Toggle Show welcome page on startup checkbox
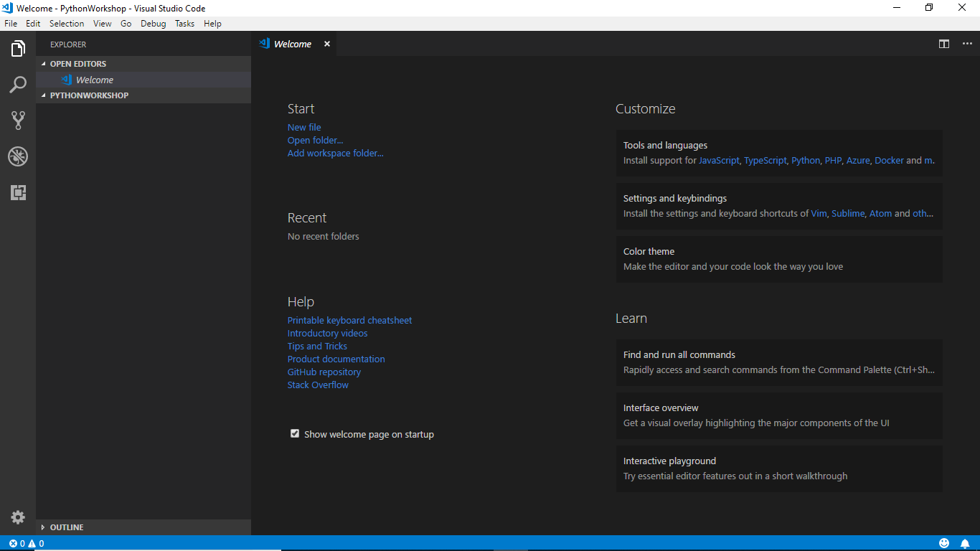This screenshot has height=551, width=980. coord(295,433)
